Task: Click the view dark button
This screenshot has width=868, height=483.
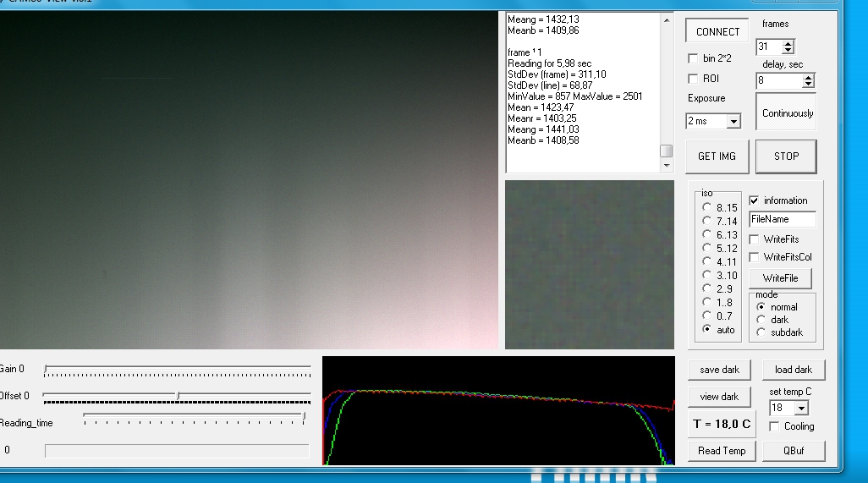Action: (719, 397)
